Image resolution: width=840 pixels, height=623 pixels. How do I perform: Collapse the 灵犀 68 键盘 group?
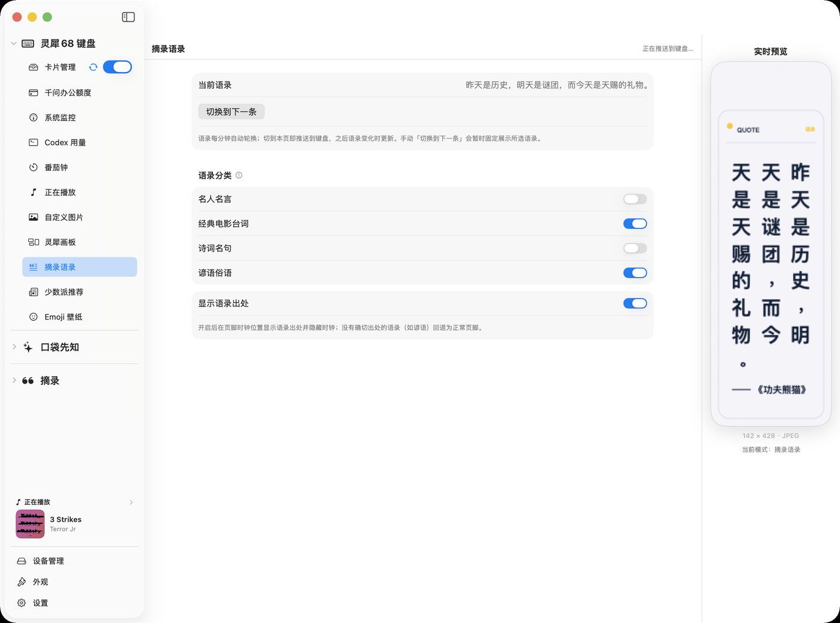click(x=14, y=43)
